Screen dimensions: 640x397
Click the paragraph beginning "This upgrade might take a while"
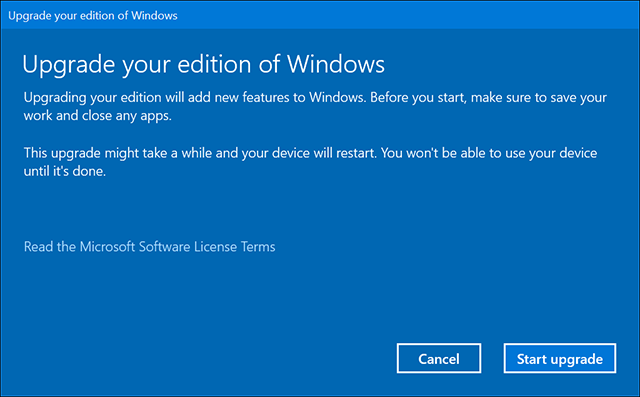pyautogui.click(x=310, y=162)
